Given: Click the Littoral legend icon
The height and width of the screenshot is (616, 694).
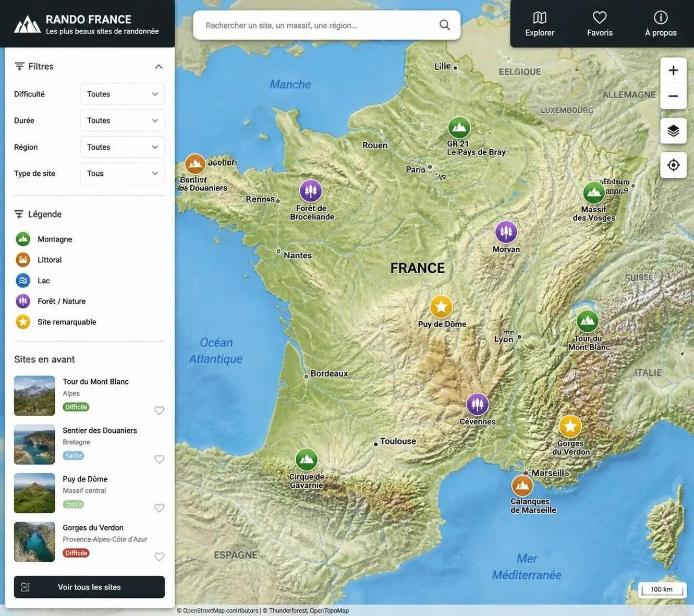Looking at the screenshot, I should click(23, 260).
